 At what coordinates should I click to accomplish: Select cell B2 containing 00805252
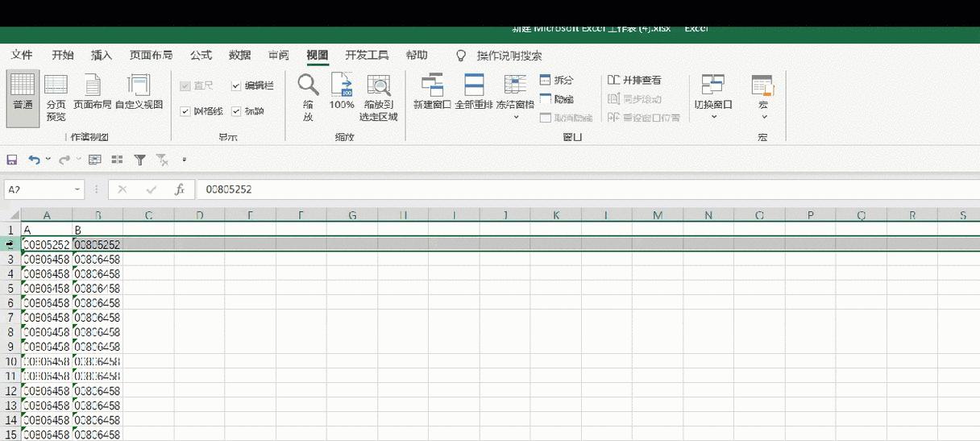coord(98,244)
